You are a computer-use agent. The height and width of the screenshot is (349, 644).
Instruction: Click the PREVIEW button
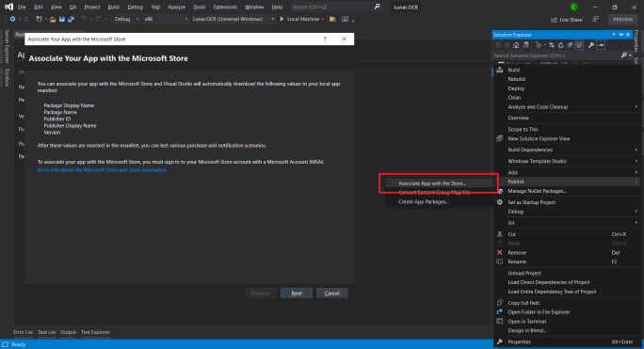pos(622,20)
